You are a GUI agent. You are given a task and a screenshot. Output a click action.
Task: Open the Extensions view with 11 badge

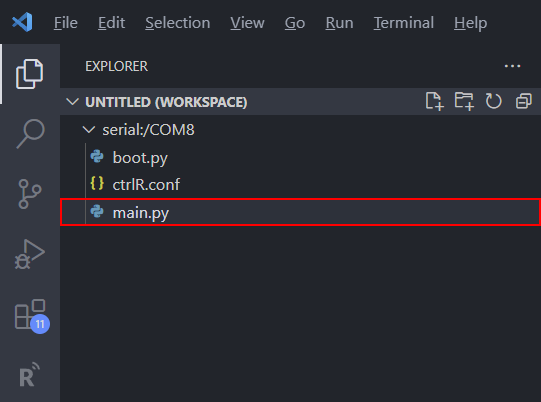coord(32,316)
